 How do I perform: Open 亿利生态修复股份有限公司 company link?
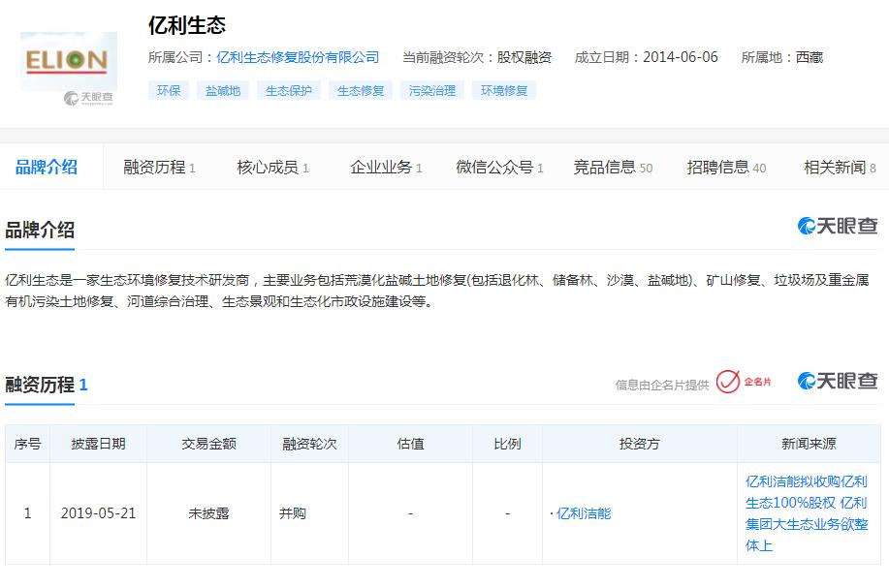click(298, 57)
